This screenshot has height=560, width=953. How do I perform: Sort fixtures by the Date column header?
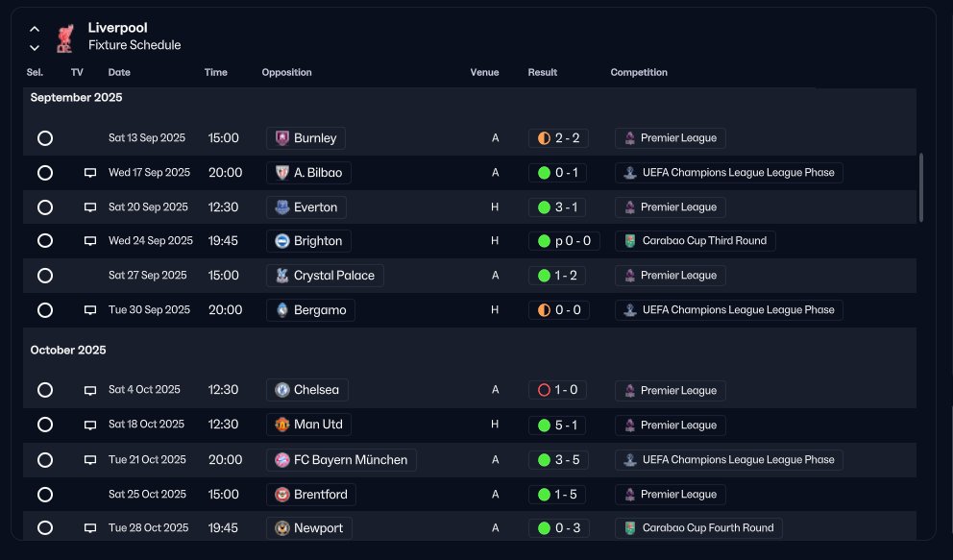pyautogui.click(x=119, y=72)
